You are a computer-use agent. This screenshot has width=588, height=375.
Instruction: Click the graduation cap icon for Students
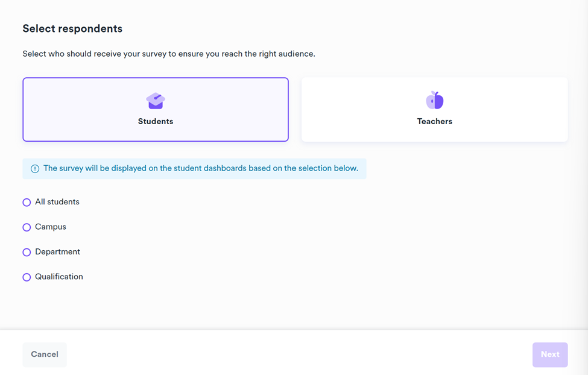pos(156,101)
